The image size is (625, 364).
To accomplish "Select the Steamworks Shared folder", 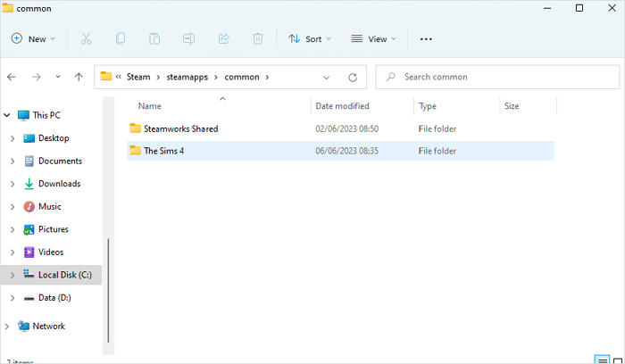I will click(180, 128).
